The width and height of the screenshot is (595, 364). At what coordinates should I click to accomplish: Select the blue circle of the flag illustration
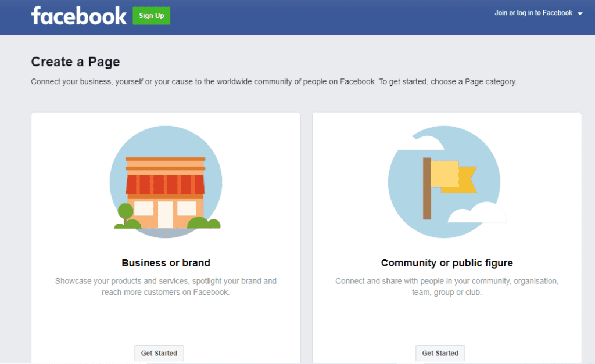point(445,182)
